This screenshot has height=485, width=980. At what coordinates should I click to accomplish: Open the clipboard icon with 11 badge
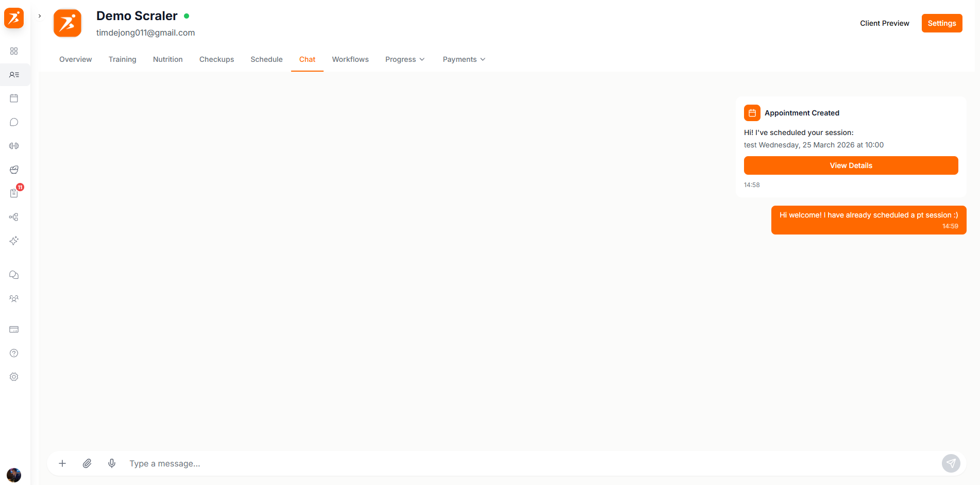pyautogui.click(x=14, y=193)
